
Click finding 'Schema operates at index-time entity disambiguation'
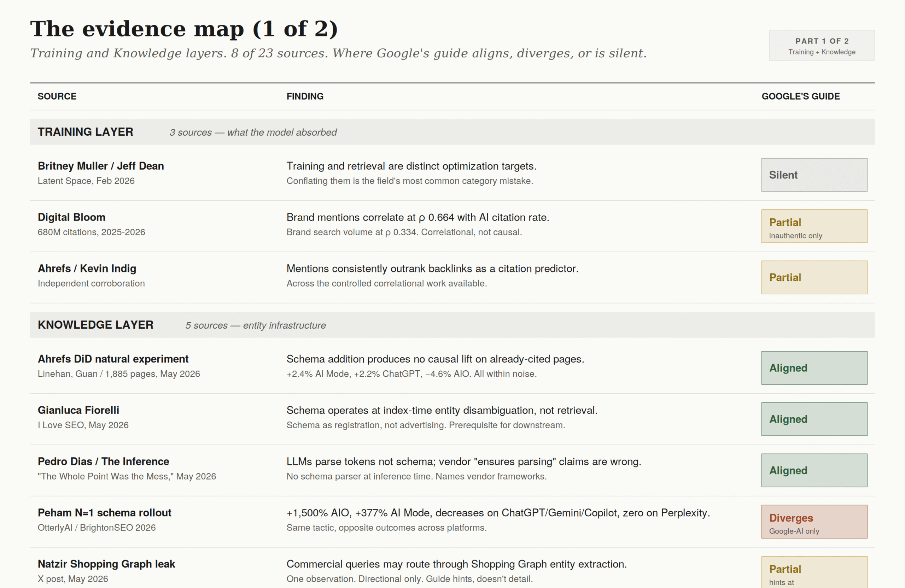click(x=442, y=411)
